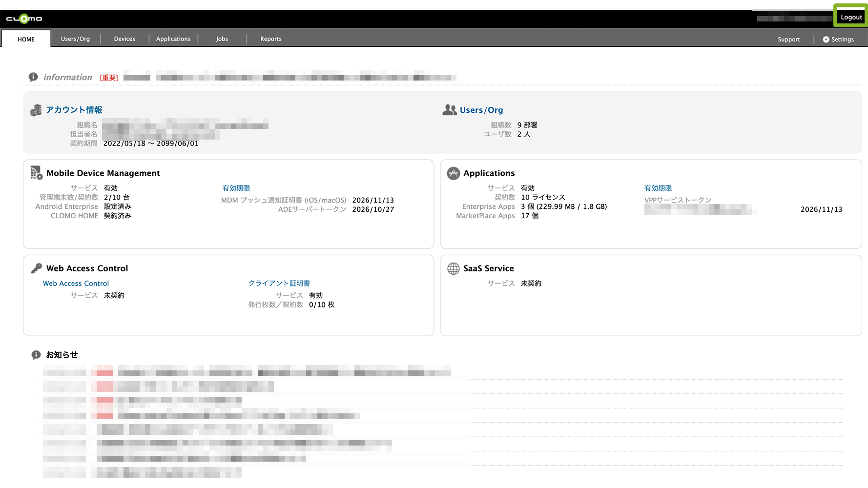
Task: Switch to the HOME tab
Action: pyautogui.click(x=26, y=39)
